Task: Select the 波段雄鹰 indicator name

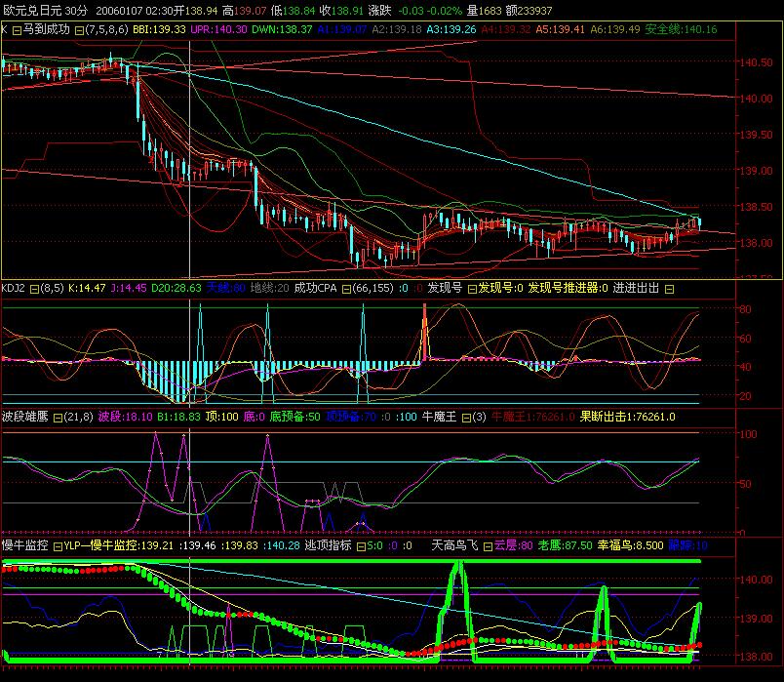Action: point(25,417)
